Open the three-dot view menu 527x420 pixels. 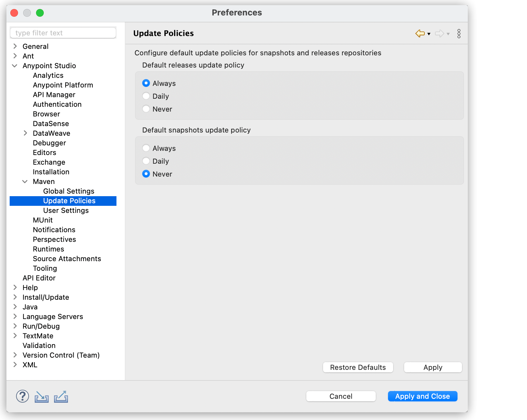(459, 33)
